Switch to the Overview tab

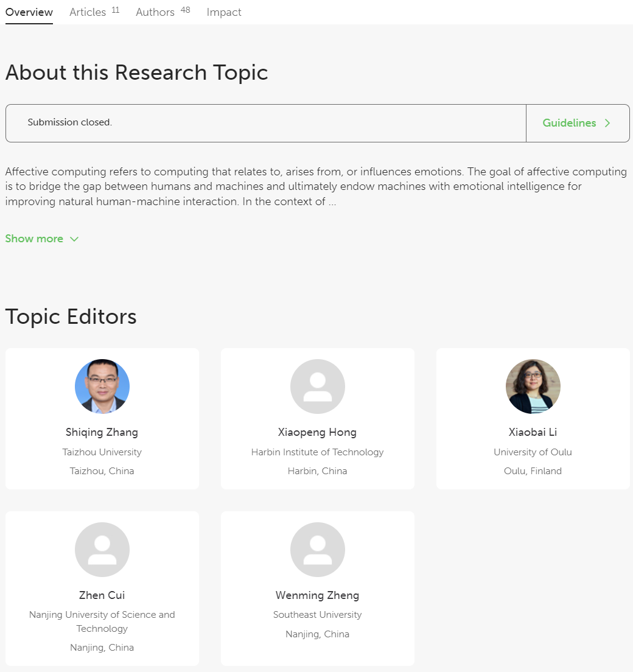(29, 12)
